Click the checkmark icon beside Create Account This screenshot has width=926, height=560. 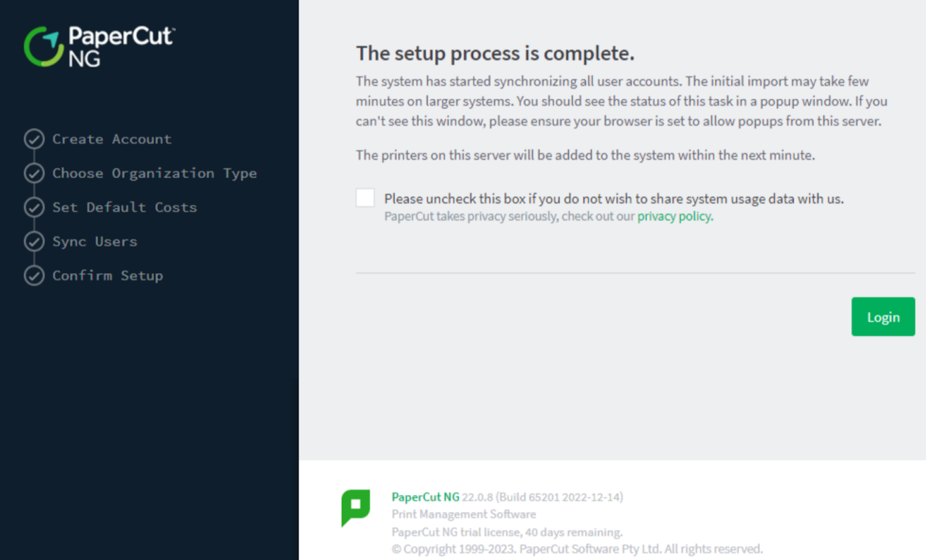[34, 139]
